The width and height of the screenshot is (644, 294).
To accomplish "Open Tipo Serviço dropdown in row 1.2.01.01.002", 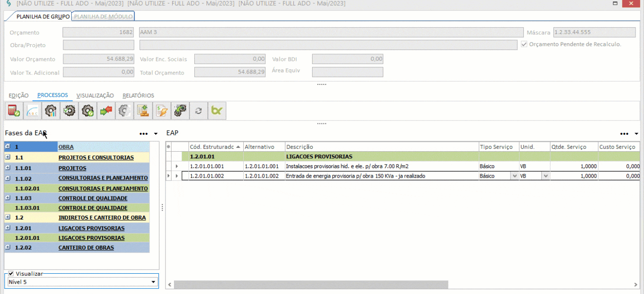I will point(514,176).
